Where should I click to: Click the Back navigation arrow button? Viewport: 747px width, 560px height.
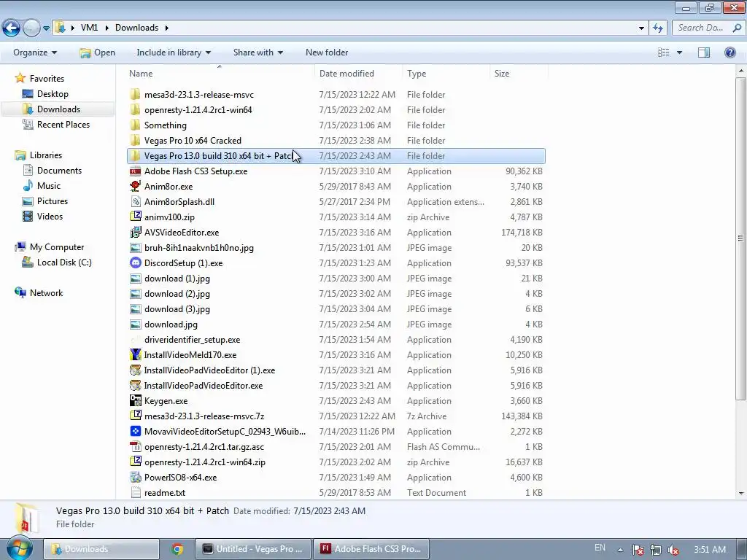coord(11,28)
